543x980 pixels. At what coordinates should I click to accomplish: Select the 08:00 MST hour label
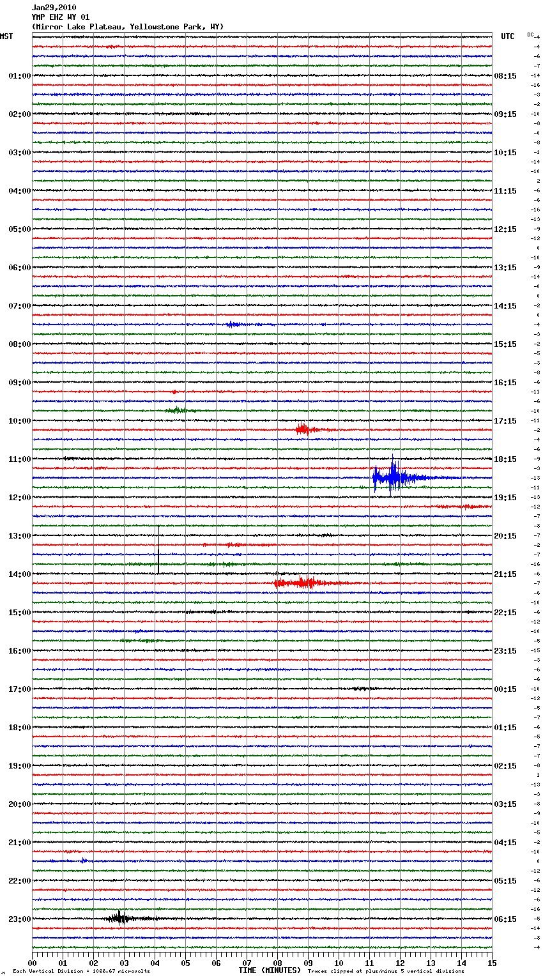(20, 344)
